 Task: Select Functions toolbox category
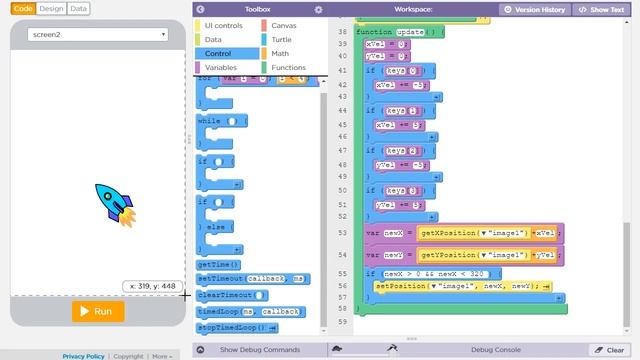tap(293, 67)
